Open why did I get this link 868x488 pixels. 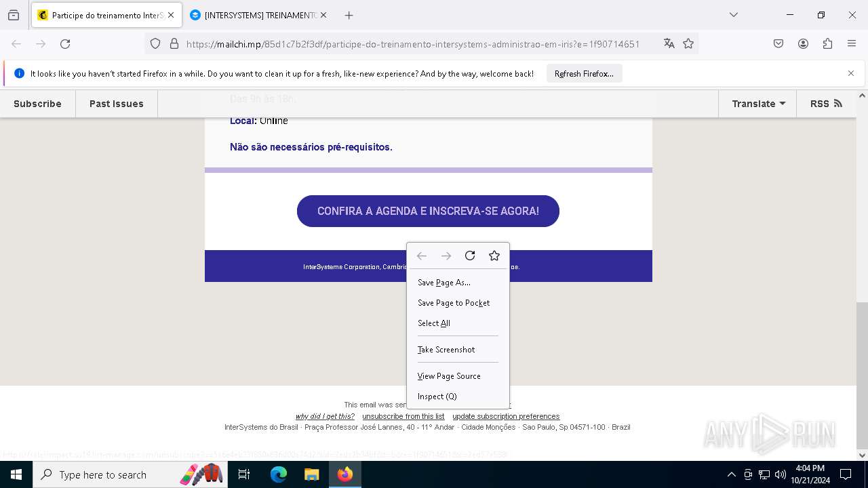click(x=325, y=416)
